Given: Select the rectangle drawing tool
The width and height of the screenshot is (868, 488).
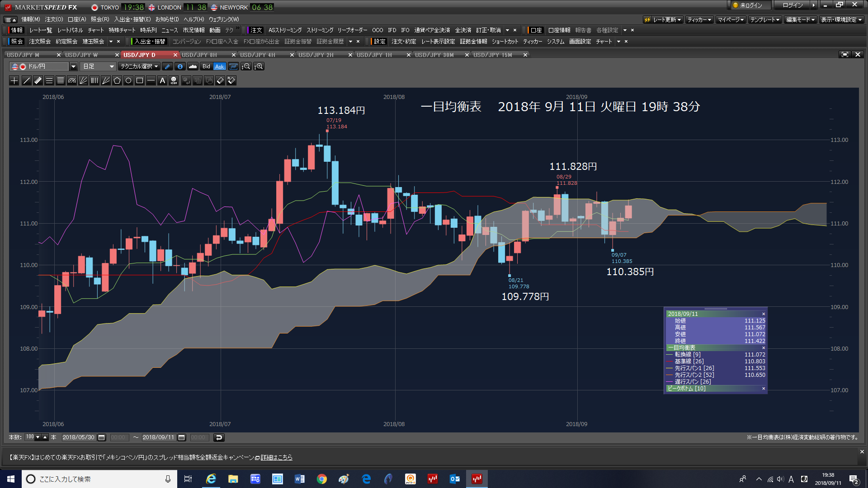Looking at the screenshot, I should (x=140, y=80).
